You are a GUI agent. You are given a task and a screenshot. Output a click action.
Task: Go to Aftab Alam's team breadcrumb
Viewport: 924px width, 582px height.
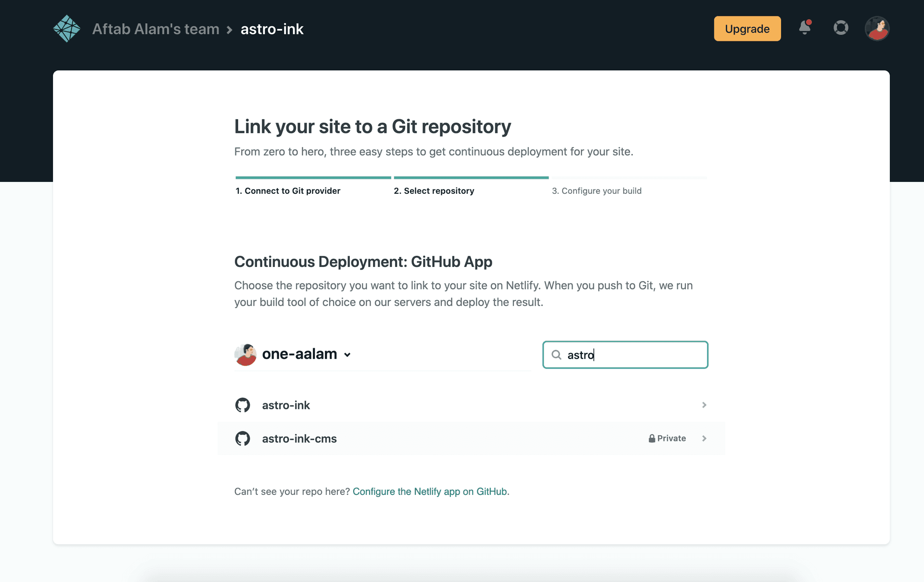pyautogui.click(x=155, y=29)
